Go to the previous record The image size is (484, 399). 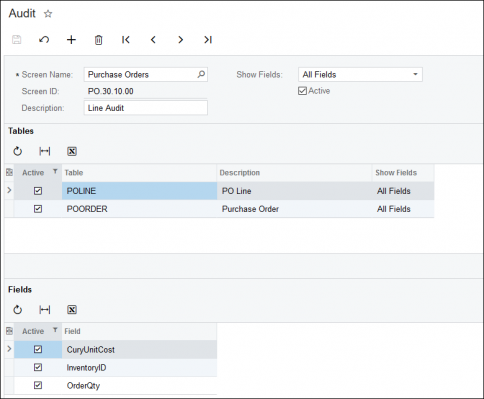pos(153,40)
